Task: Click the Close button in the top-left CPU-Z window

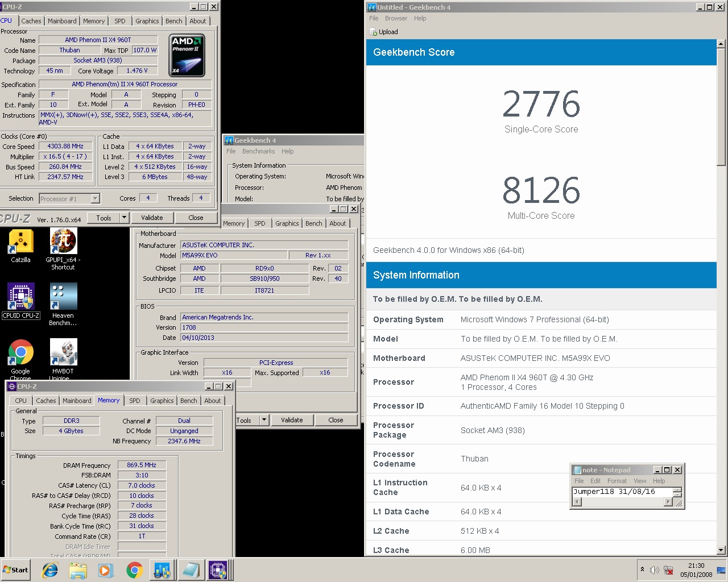Action: pyautogui.click(x=196, y=218)
